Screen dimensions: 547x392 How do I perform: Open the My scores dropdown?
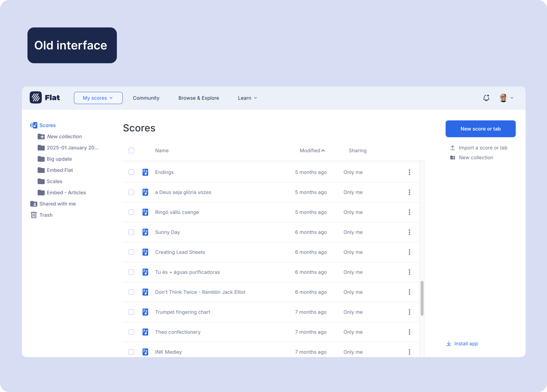[x=98, y=98]
